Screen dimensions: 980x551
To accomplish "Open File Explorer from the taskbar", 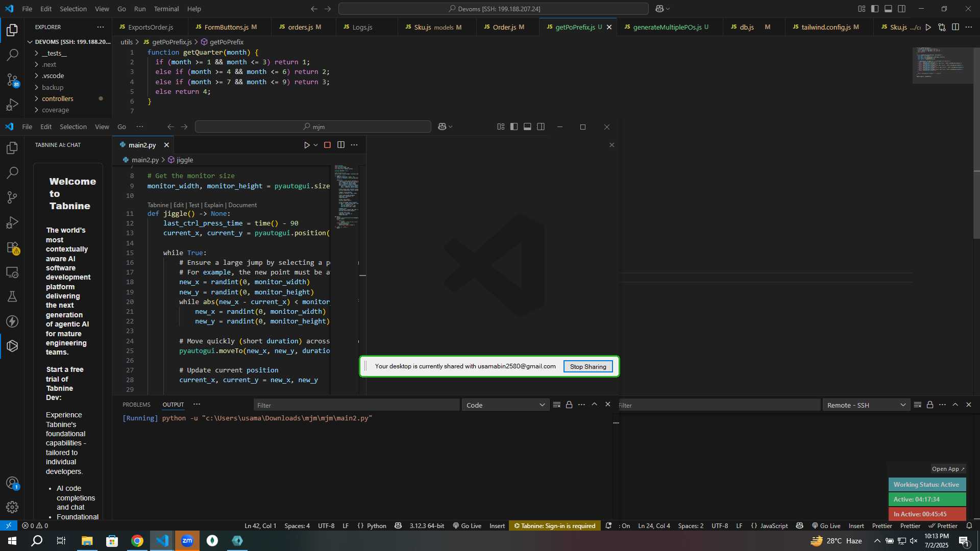I will 87,541.
